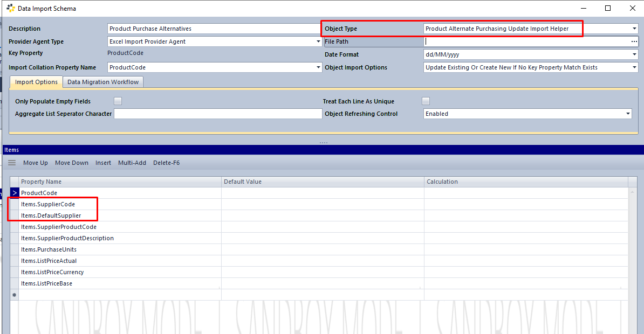Open the Provider Agent Type dropdown
This screenshot has height=334, width=644.
click(x=318, y=41)
